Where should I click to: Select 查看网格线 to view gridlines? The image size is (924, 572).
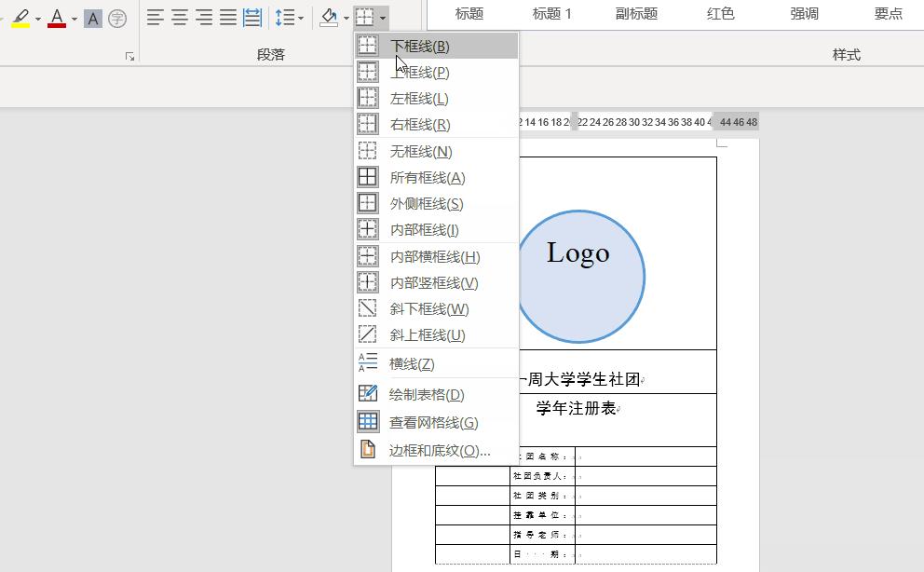[433, 422]
